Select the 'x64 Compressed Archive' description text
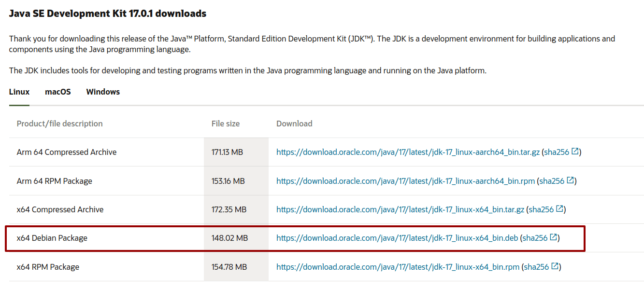The height and width of the screenshot is (290, 644). click(x=60, y=209)
